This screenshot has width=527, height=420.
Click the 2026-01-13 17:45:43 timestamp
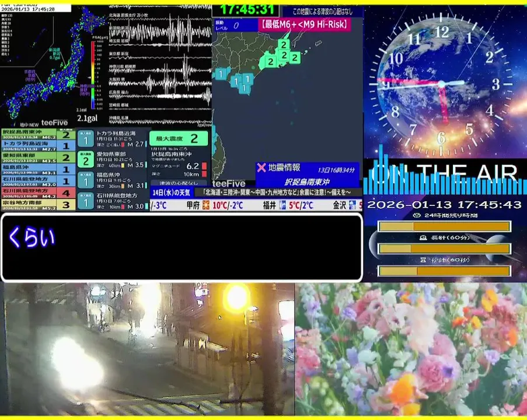coord(444,205)
